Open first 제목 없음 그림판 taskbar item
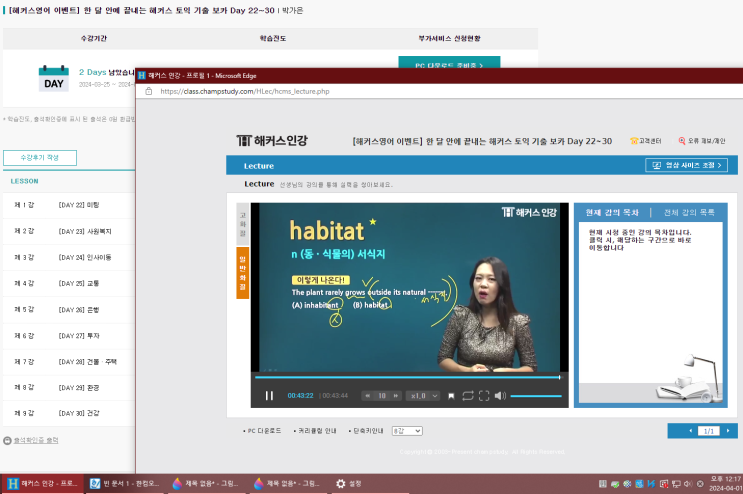Image resolution: width=743 pixels, height=494 pixels. [x=206, y=484]
